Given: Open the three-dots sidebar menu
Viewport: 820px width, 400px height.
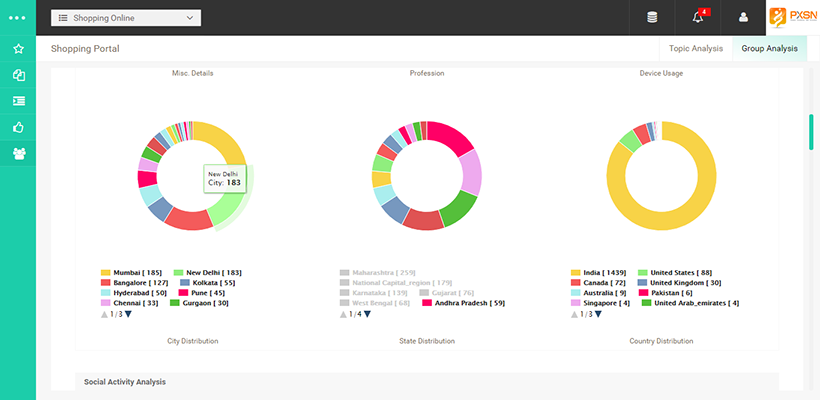Looking at the screenshot, I should (x=17, y=18).
